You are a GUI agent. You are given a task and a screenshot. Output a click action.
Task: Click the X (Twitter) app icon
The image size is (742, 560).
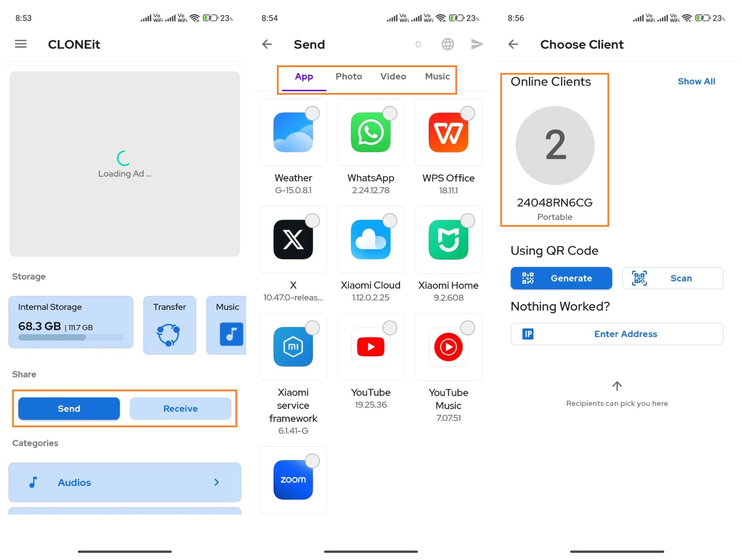coord(293,239)
